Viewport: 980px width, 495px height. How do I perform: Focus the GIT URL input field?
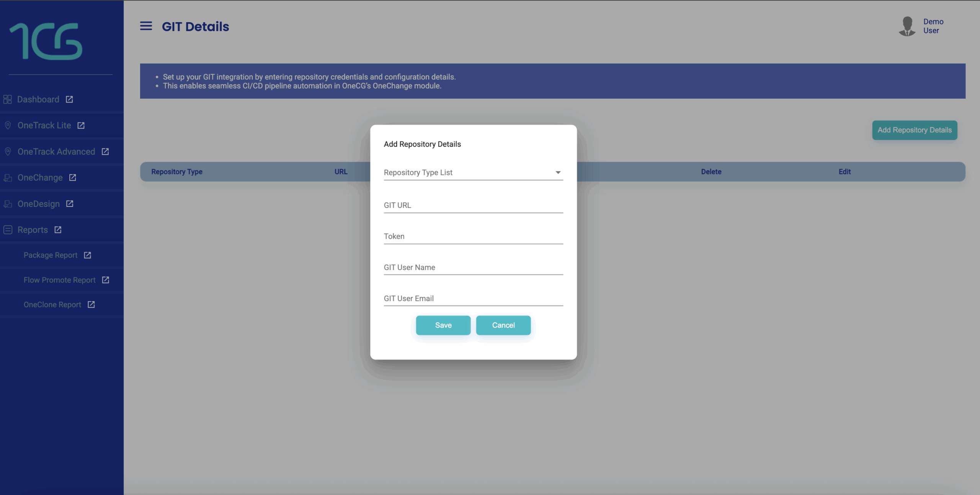(x=473, y=205)
